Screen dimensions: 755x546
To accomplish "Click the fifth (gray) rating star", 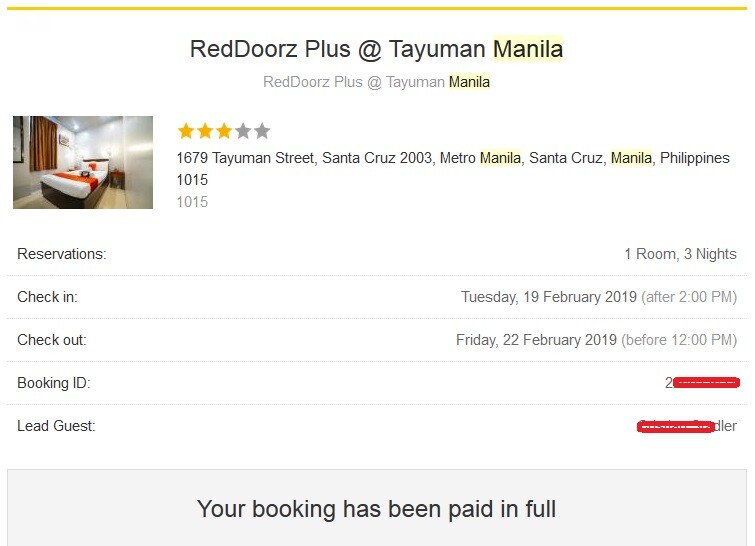I will pos(262,131).
